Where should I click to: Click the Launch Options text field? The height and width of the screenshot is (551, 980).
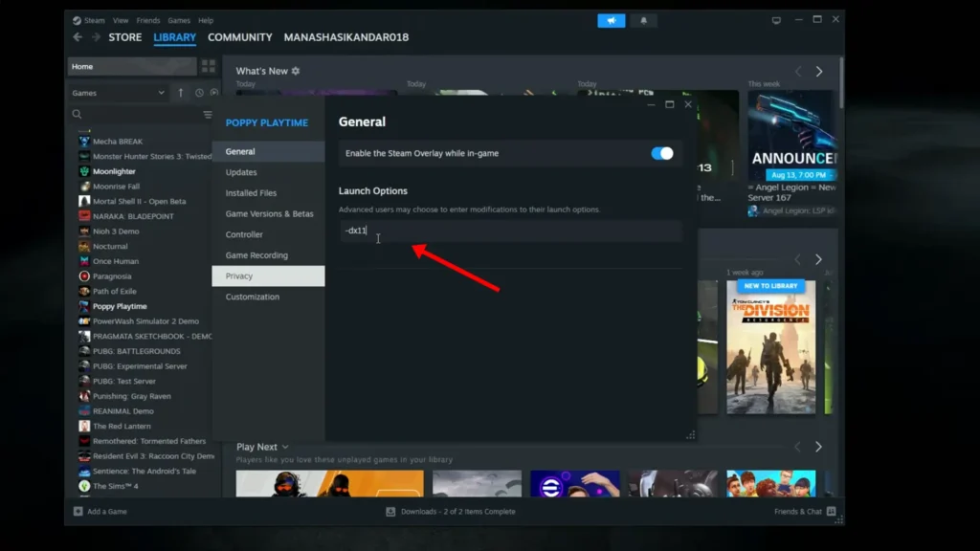[x=511, y=231]
